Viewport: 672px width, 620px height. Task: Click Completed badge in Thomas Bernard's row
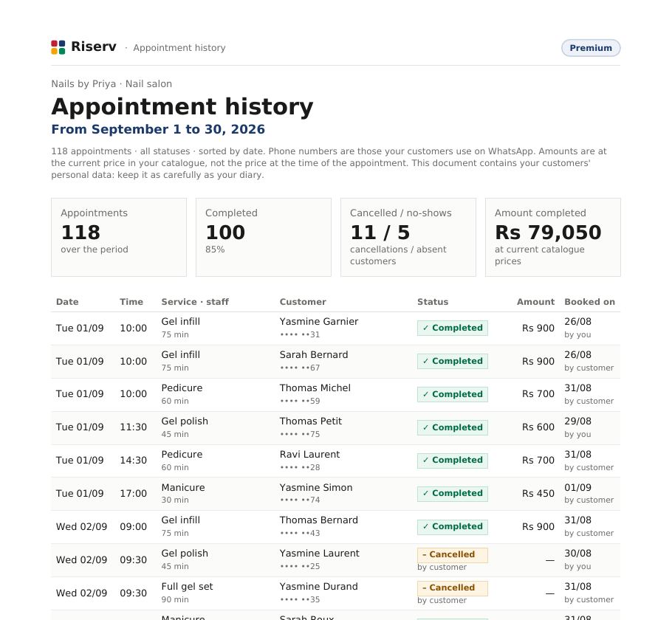(x=453, y=526)
